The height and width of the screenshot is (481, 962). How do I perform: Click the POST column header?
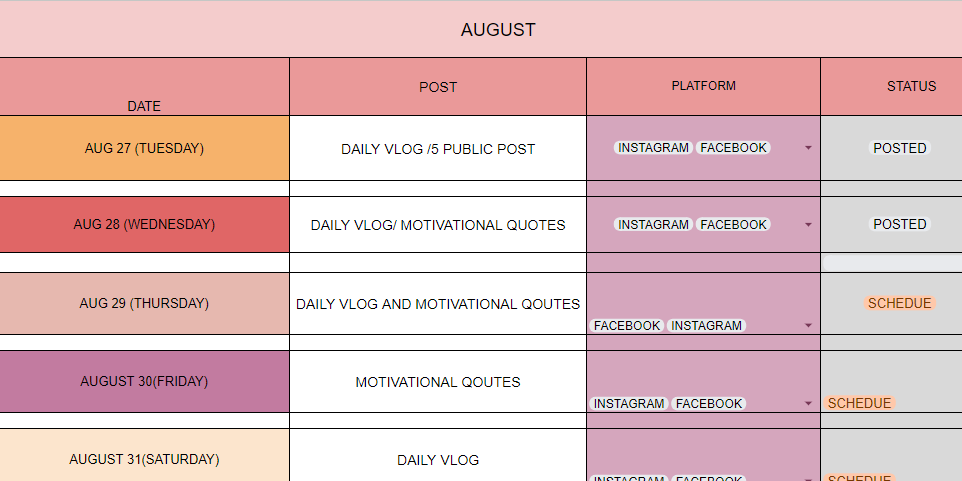point(438,87)
